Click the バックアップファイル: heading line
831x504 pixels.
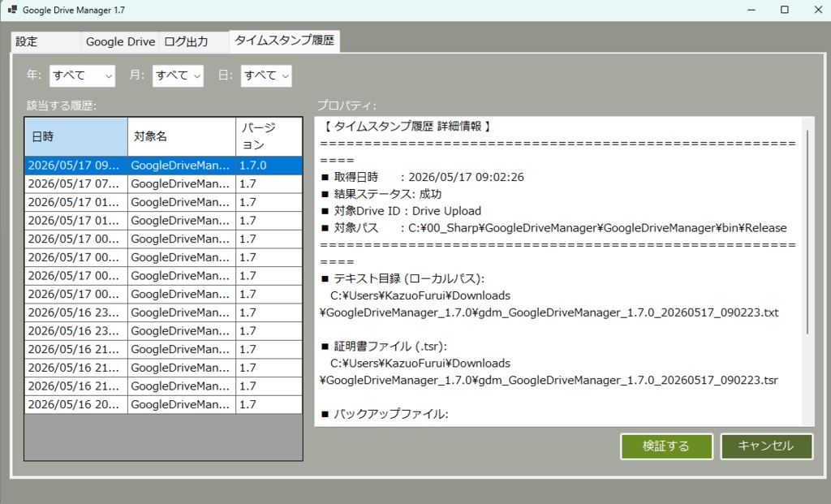click(385, 415)
